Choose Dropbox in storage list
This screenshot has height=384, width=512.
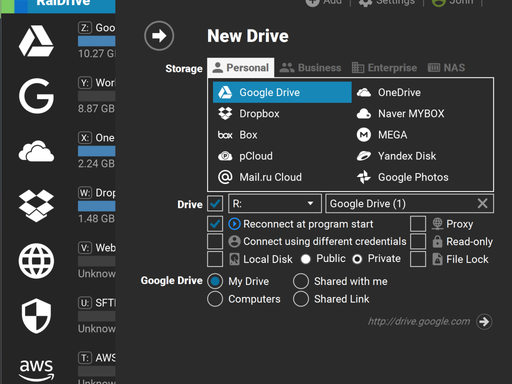(x=282, y=114)
